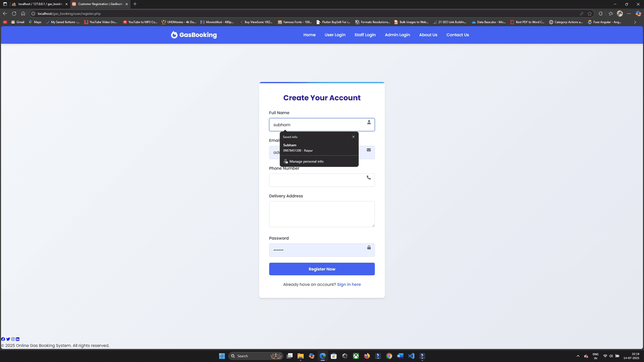
Task: Open the LinkedIn footer icon
Action: click(17, 339)
